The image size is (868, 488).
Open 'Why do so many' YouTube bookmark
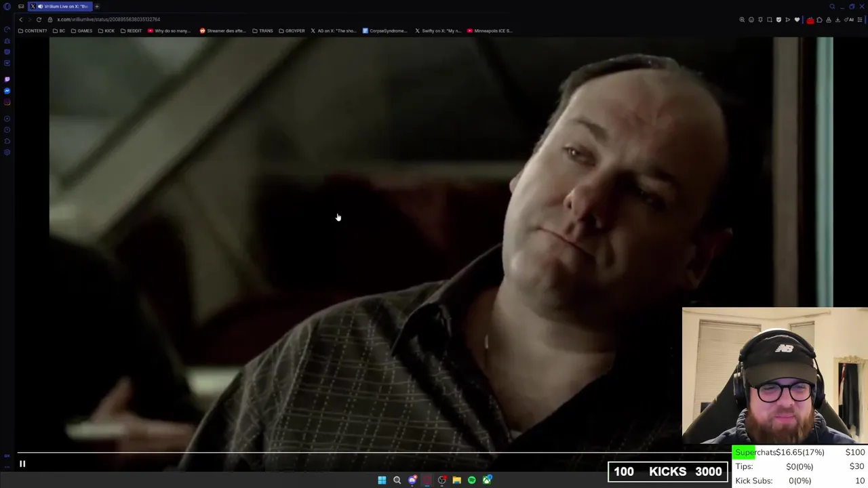click(170, 30)
